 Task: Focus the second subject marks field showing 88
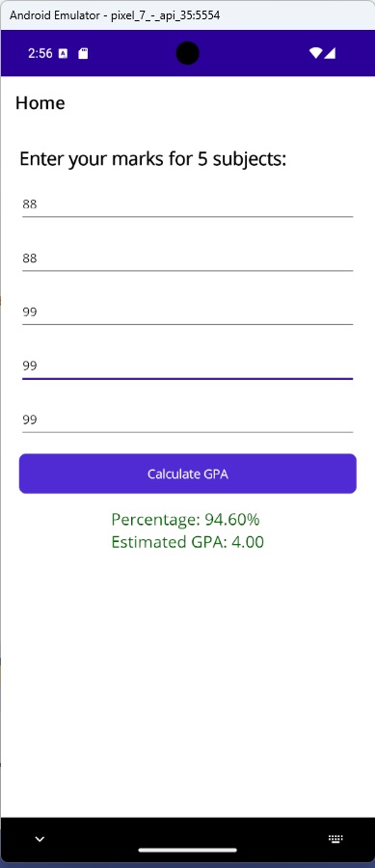coord(187,258)
